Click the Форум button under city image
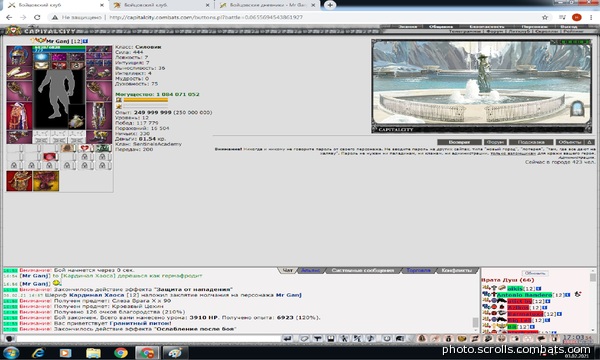This screenshot has height=360, width=600. 495,142
